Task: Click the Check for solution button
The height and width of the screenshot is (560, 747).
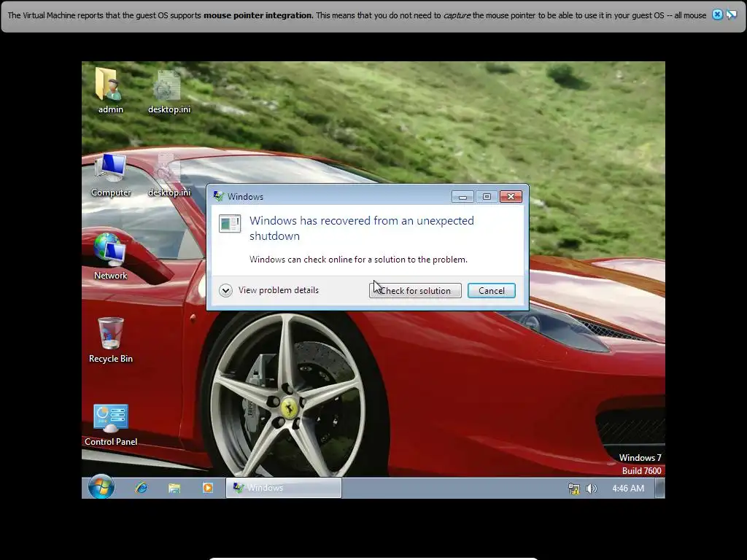Action: tap(415, 290)
